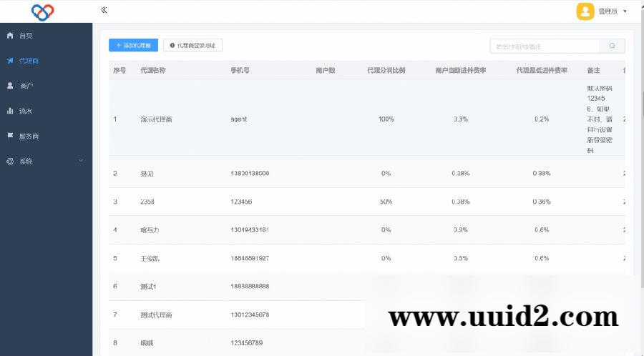644x356 pixels.
Task: Click the 代理分润比例 column header
Action: pyautogui.click(x=386, y=71)
